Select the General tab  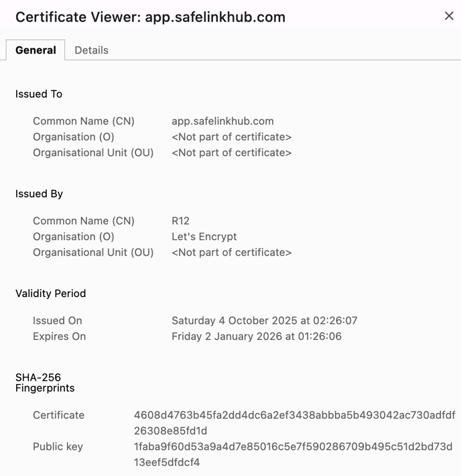36,50
